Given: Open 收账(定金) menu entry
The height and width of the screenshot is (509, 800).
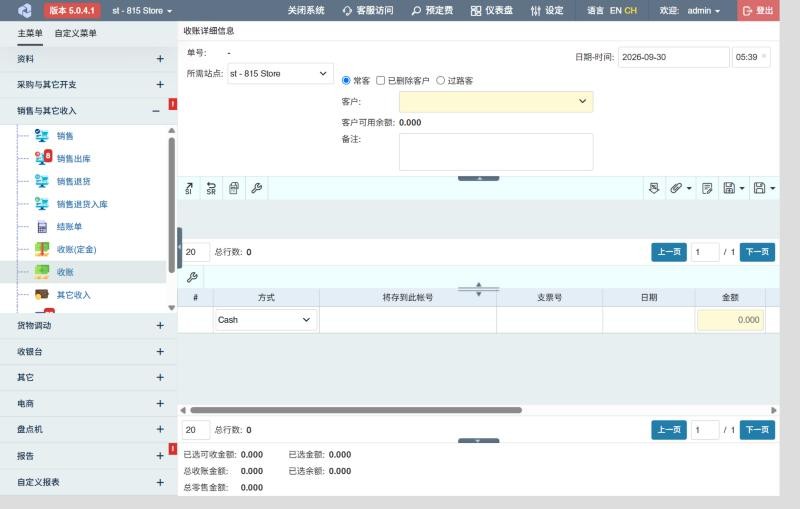Looking at the screenshot, I should 76,249.
